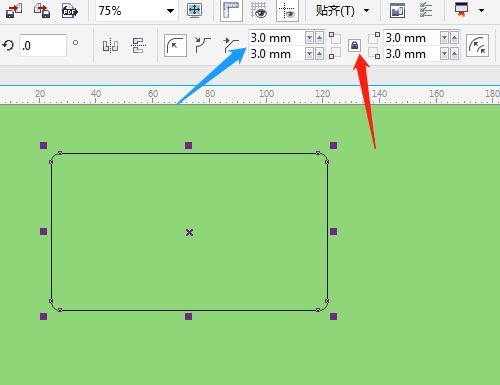Increase the bottom-right corner radius
The width and height of the screenshot is (500, 385).
tap(454, 54)
